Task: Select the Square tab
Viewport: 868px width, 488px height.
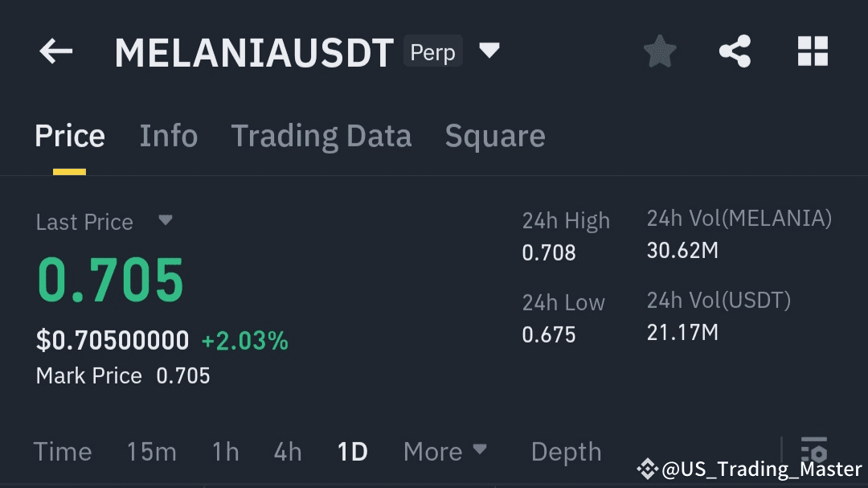Action: (x=495, y=136)
